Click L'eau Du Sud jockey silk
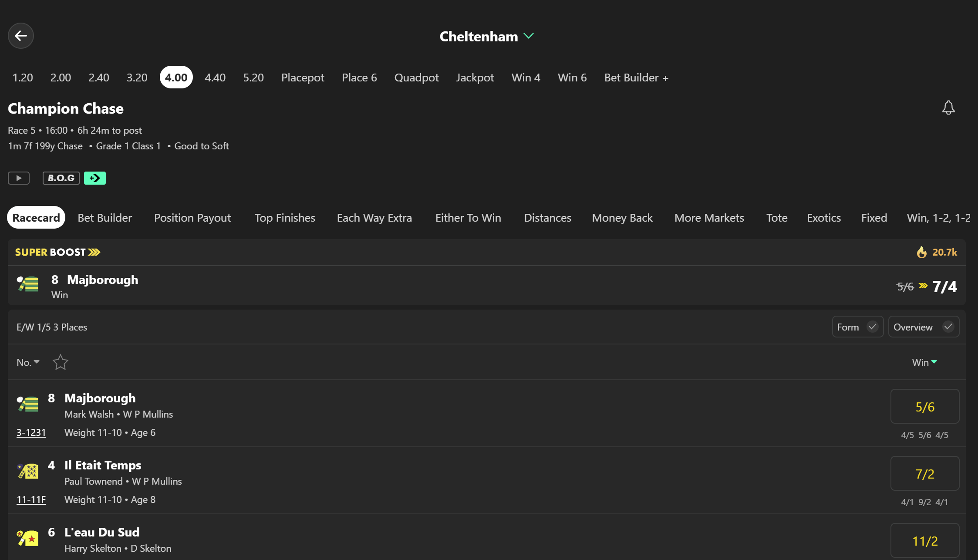Image resolution: width=978 pixels, height=560 pixels. [x=28, y=538]
